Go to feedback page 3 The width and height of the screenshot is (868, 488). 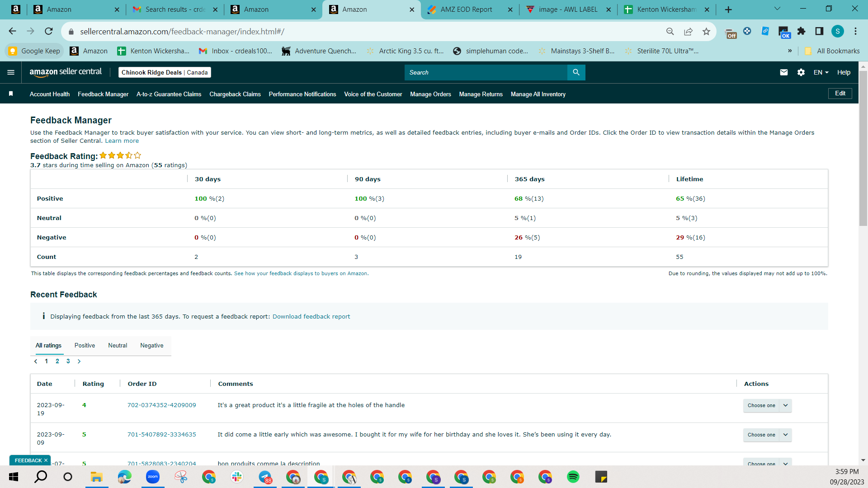pyautogui.click(x=68, y=361)
